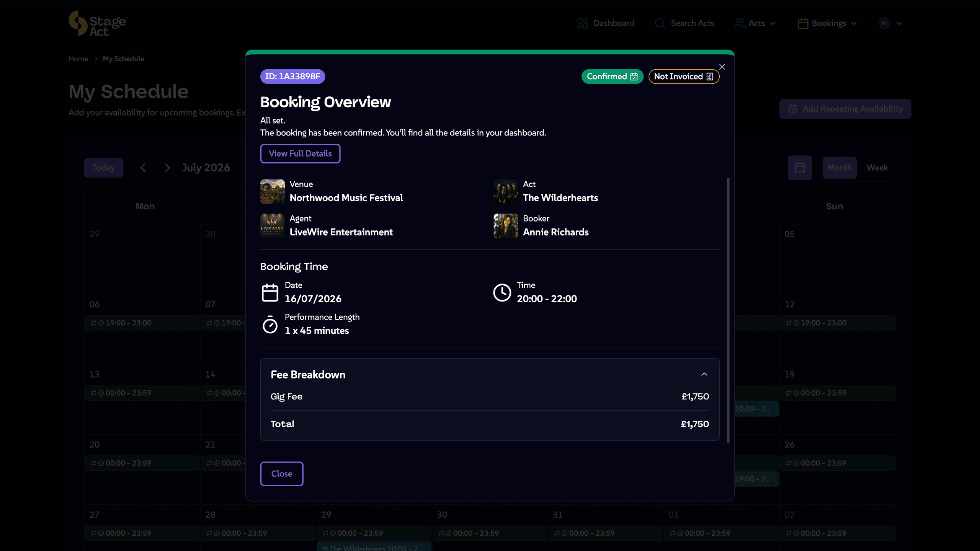Open the 00:00 – 23:59 availability on Monday 13

tap(142, 393)
